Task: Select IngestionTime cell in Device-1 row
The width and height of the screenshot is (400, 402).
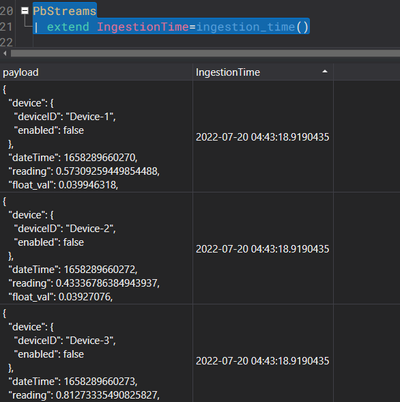Action: pyautogui.click(x=262, y=137)
